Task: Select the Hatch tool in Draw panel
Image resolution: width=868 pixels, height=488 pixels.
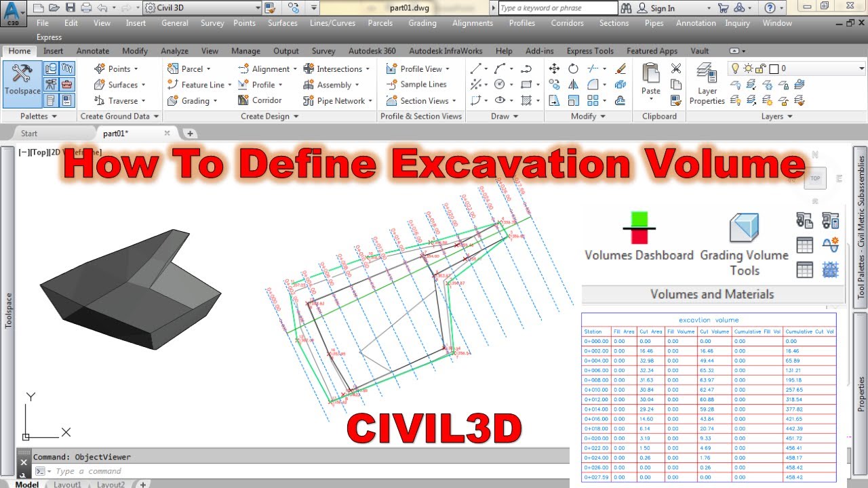Action: tap(526, 100)
